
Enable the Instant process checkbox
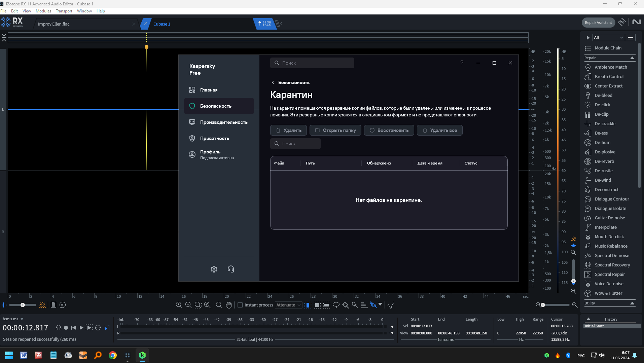(240, 305)
